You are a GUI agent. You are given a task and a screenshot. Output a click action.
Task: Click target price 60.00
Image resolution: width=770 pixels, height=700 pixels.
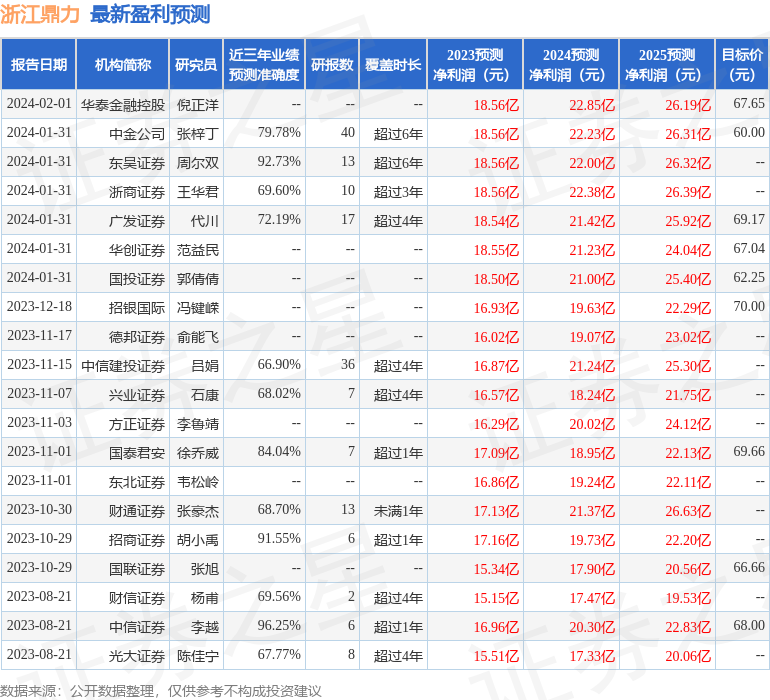pyautogui.click(x=748, y=133)
